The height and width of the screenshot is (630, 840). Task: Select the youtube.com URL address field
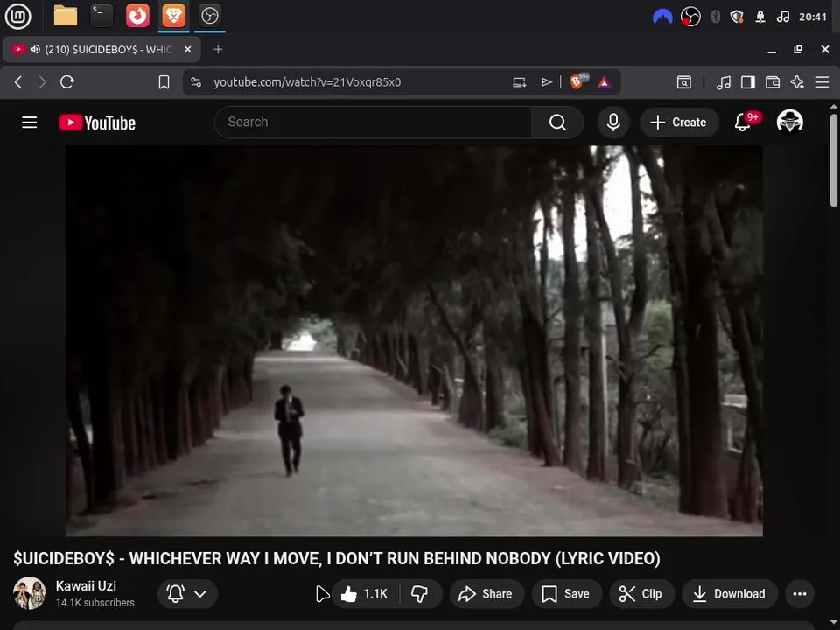(x=307, y=82)
